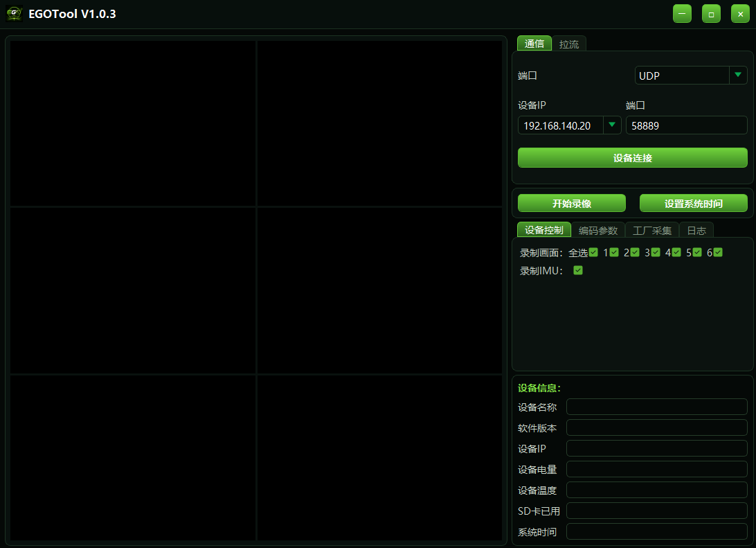Toggle the 全选 checkbox
This screenshot has height=548, width=756.
pyautogui.click(x=593, y=251)
